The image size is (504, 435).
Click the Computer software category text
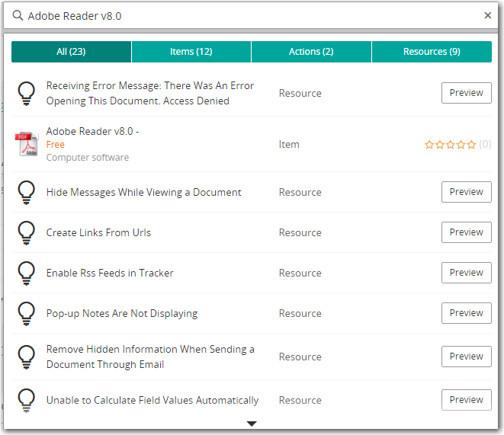pyautogui.click(x=88, y=157)
